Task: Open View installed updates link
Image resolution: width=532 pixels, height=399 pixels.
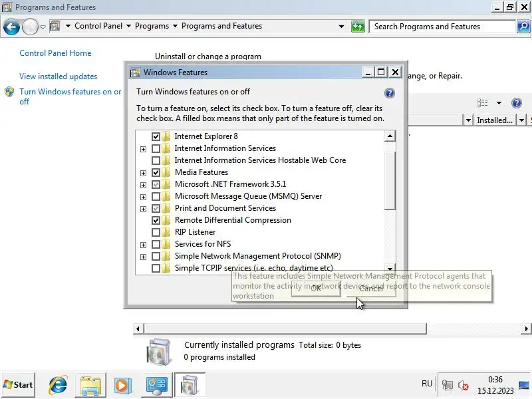Action: click(58, 76)
